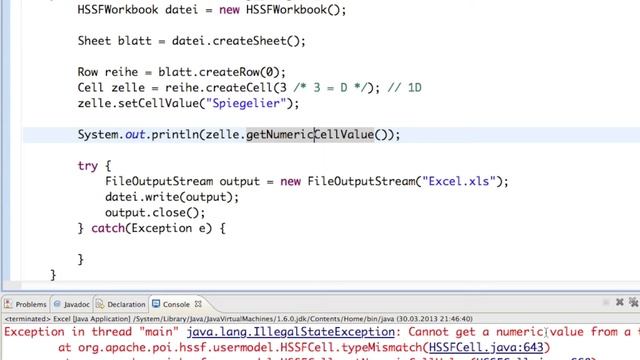Click the trailing // 1D comment
The height and width of the screenshot is (360, 640).
tap(404, 88)
